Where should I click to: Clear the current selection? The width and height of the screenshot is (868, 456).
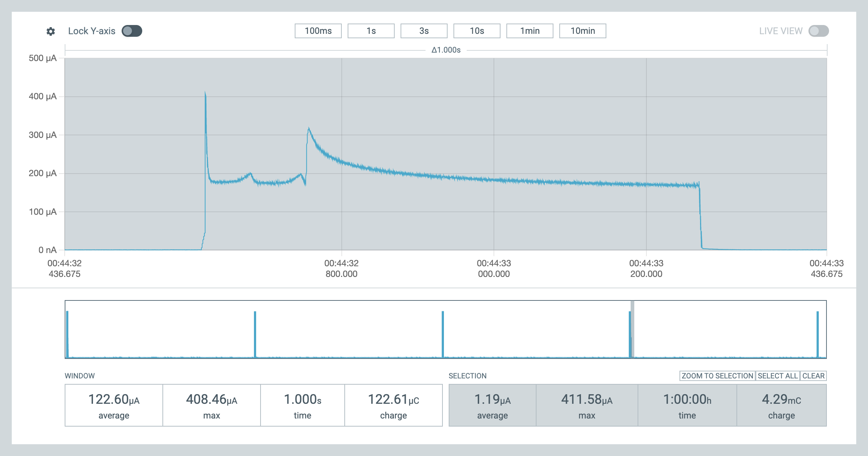click(x=813, y=376)
